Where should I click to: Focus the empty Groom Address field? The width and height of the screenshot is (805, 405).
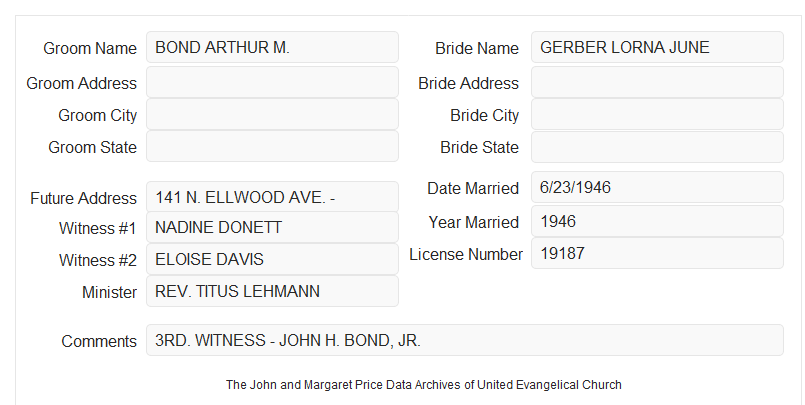click(x=272, y=82)
